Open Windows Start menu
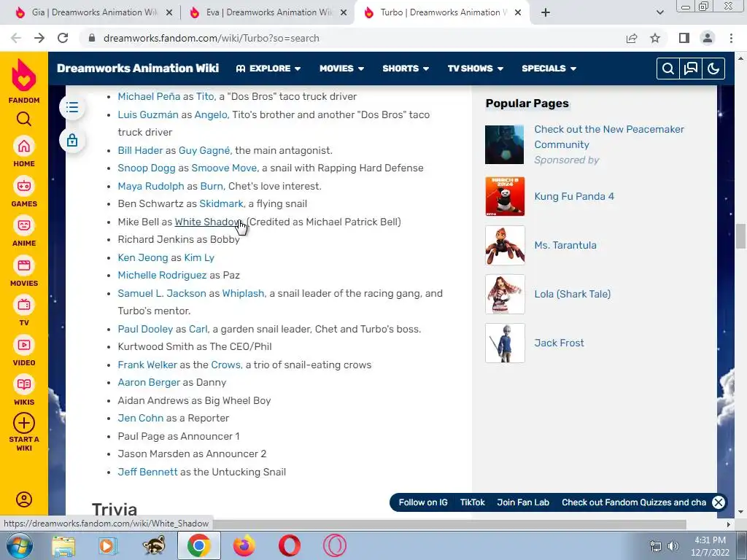Image resolution: width=747 pixels, height=560 pixels. [x=20, y=545]
